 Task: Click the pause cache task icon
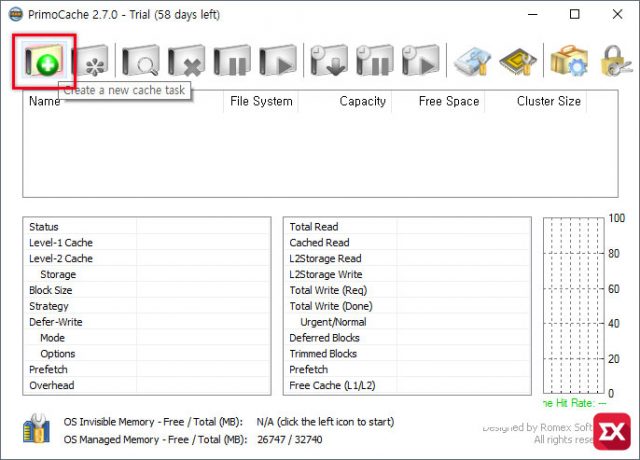point(232,61)
